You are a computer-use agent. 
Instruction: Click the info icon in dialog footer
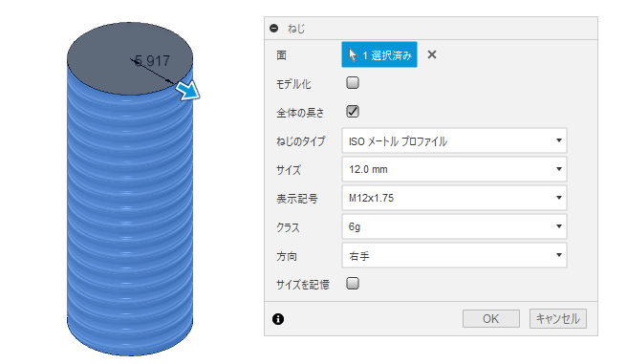coord(278,319)
